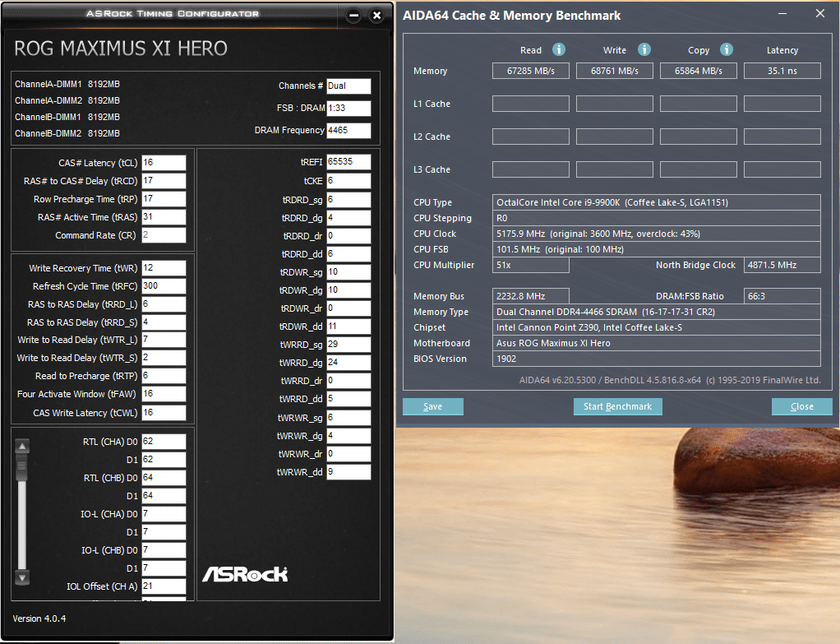
Task: Click the Memory Bus value 2232.8 MHz
Action: 531,296
